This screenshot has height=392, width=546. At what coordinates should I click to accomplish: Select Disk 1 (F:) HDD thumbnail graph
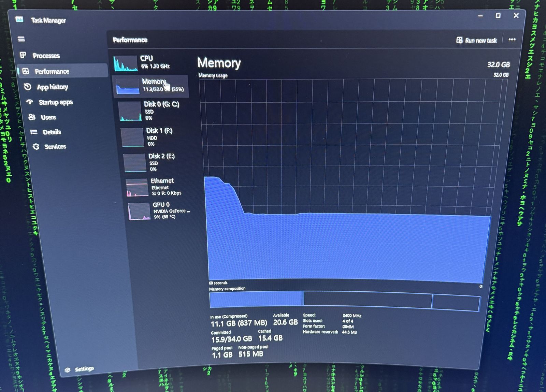(x=132, y=137)
